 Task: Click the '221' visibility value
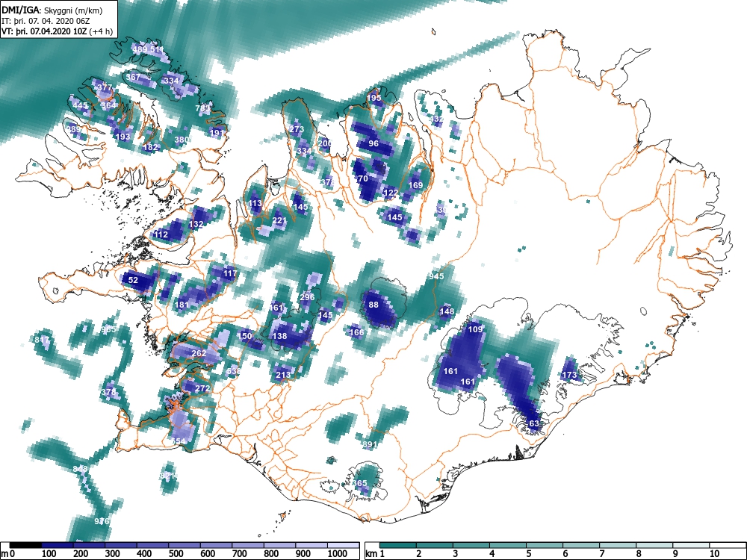click(x=279, y=220)
